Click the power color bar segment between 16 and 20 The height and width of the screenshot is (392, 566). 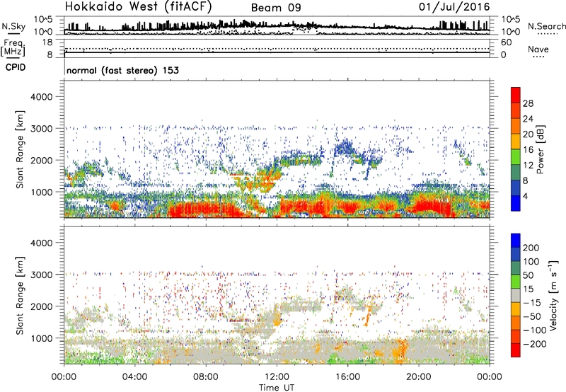tap(516, 142)
